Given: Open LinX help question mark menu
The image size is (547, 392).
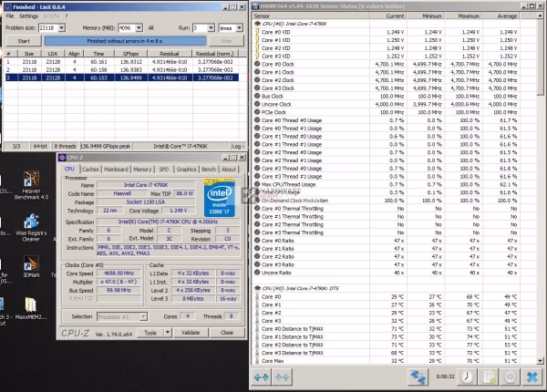Looking at the screenshot, I should [67, 16].
